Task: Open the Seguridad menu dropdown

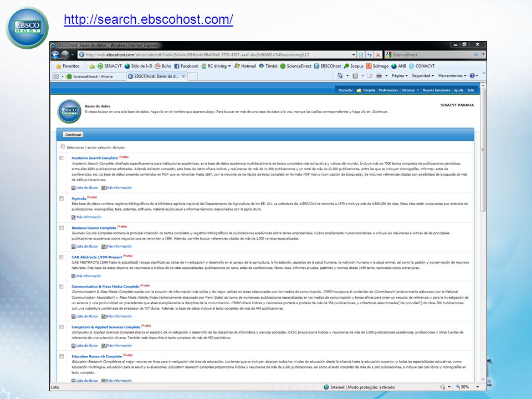Action: 423,76
